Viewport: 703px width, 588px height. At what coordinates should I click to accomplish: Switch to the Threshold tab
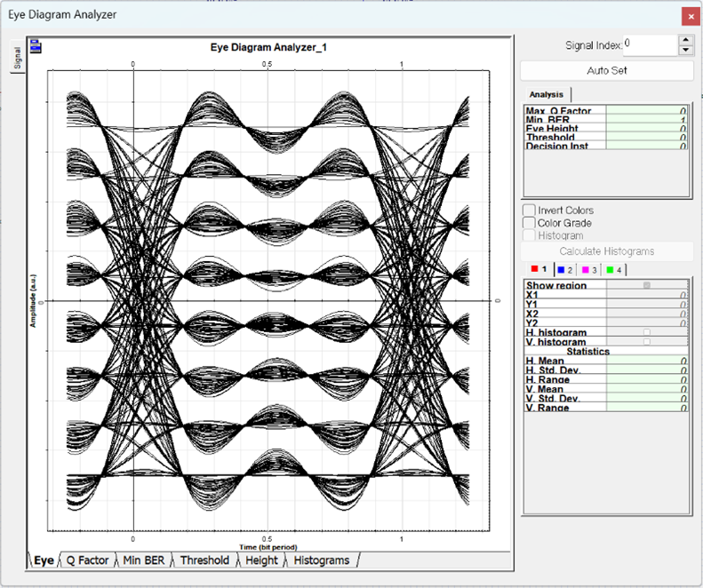coord(204,560)
